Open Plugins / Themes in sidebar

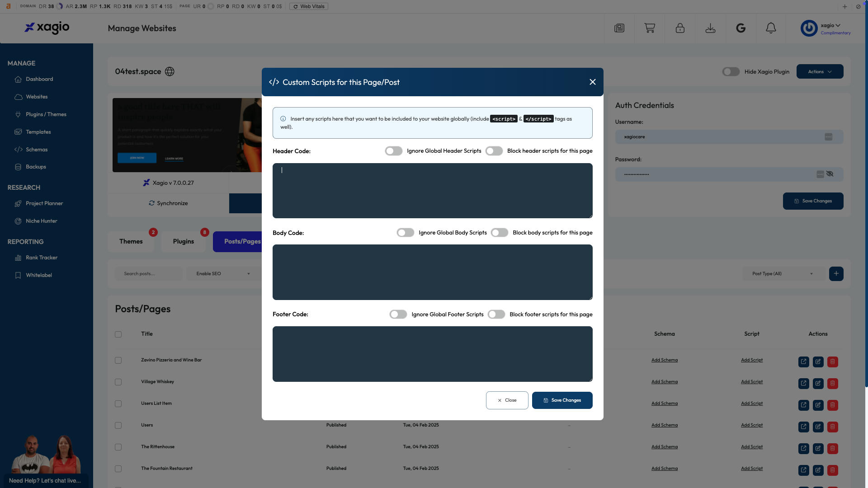click(46, 114)
